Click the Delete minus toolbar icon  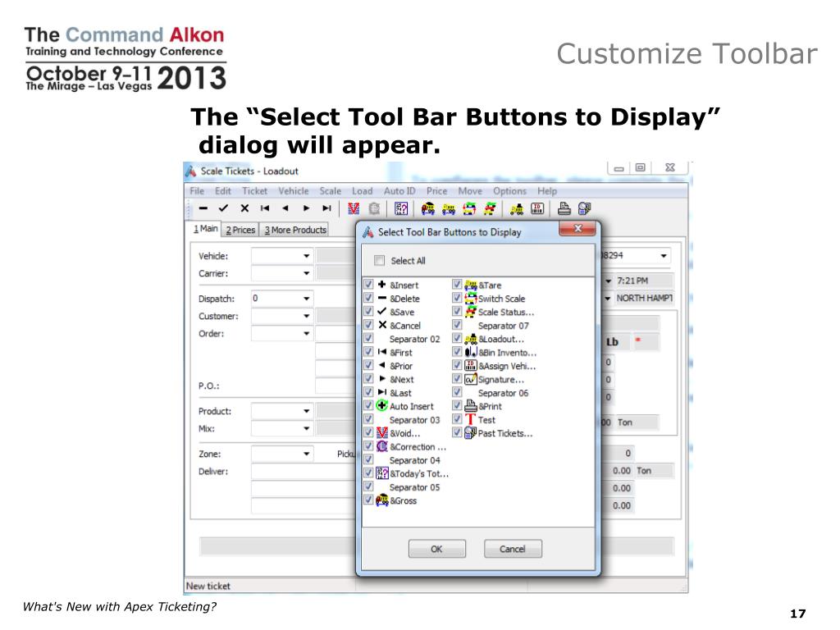(203, 208)
